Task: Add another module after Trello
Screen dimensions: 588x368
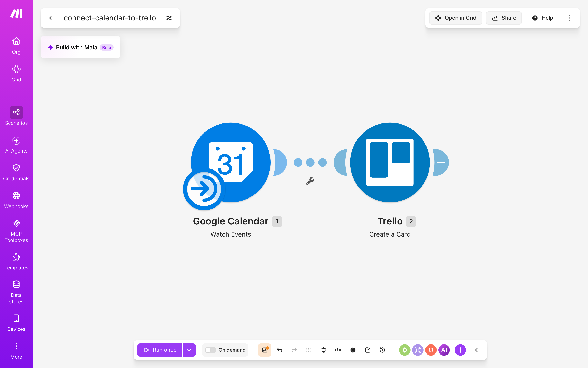Action: 441,163
